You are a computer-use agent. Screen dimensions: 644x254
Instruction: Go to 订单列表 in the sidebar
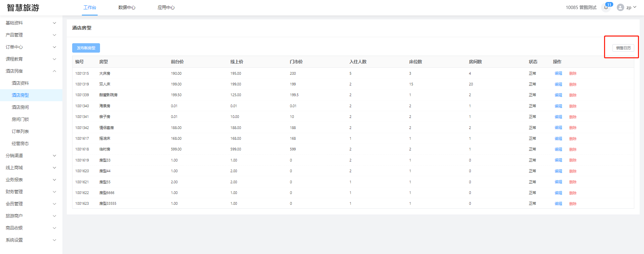tap(20, 131)
